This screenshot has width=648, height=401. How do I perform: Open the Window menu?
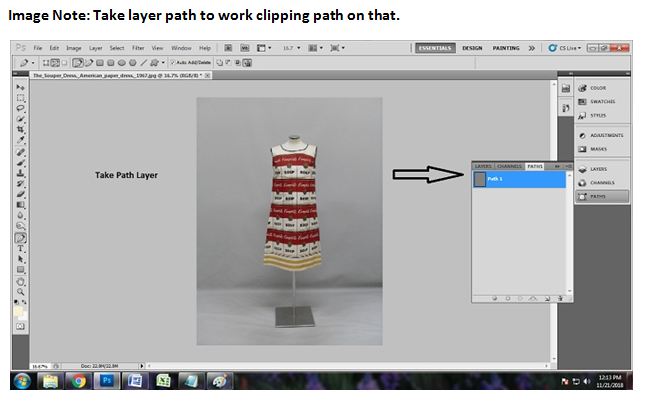[x=181, y=48]
